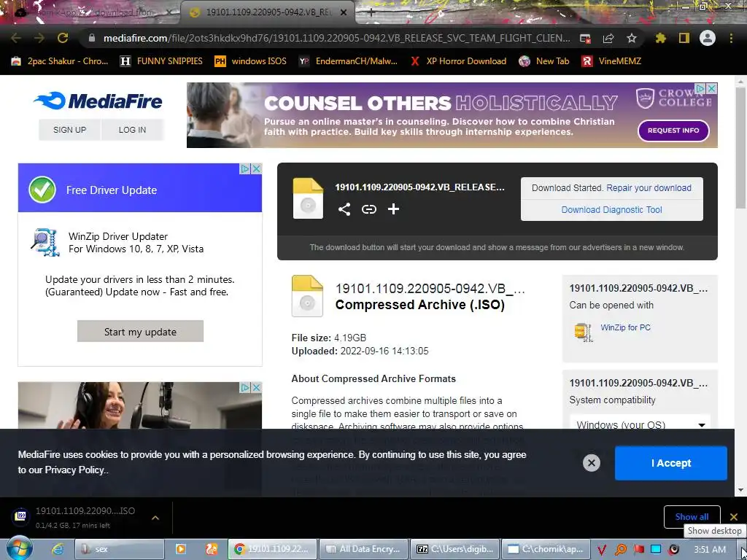747x560 pixels.
Task: Toggle the browser side panel icon
Action: point(684,38)
